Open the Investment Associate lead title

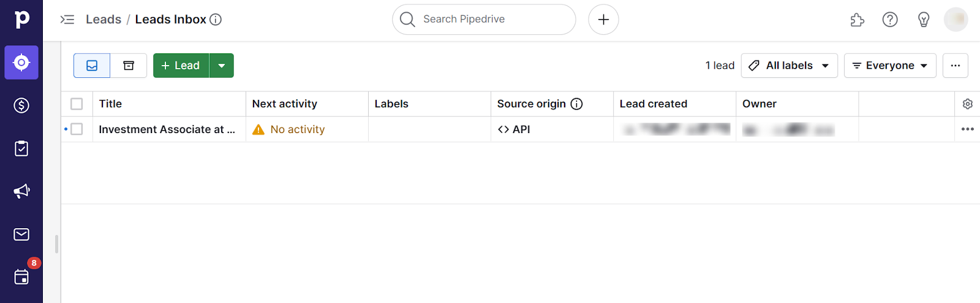(x=167, y=129)
